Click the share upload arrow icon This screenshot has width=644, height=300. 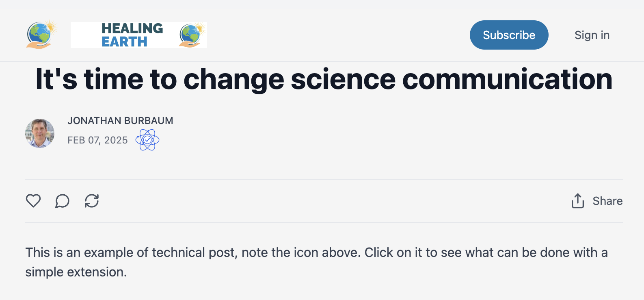(x=577, y=201)
